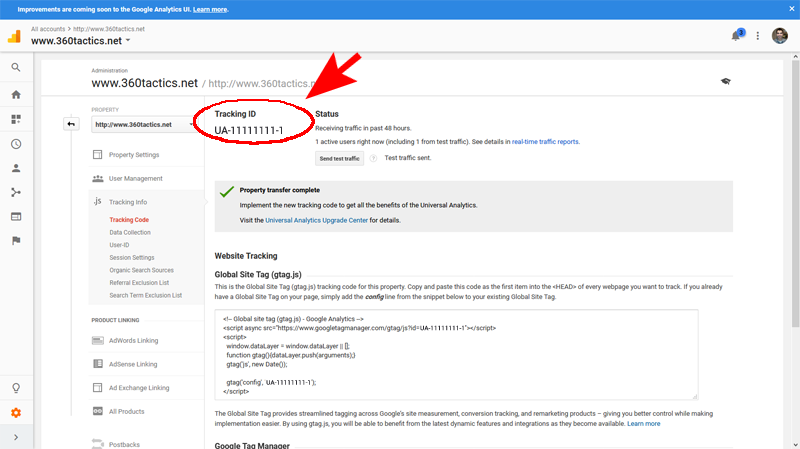The width and height of the screenshot is (800, 449).
Task: Click help icon next to Send test traffic
Action: pyautogui.click(x=373, y=158)
